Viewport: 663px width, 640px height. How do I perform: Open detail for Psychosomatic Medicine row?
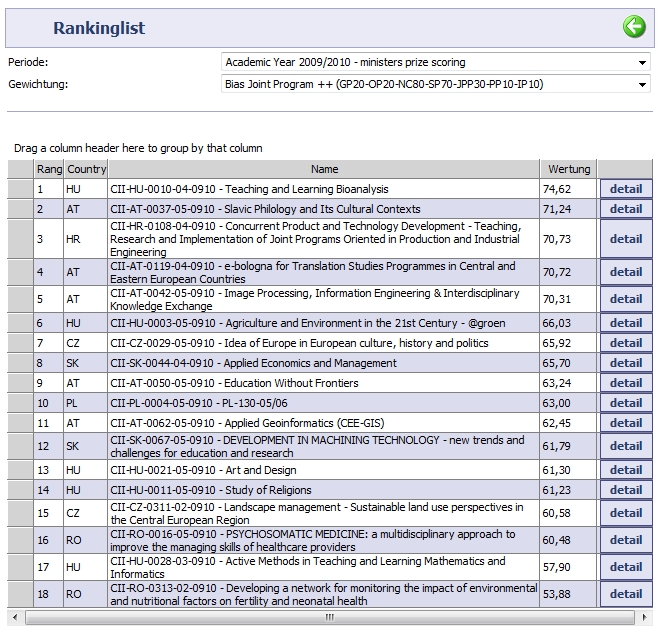tap(626, 540)
